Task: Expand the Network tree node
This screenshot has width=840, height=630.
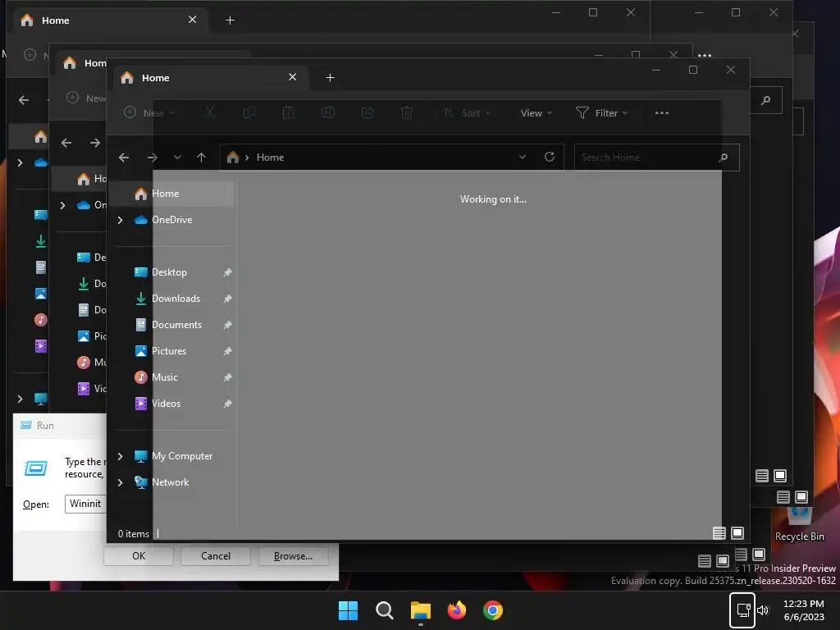Action: pos(120,482)
